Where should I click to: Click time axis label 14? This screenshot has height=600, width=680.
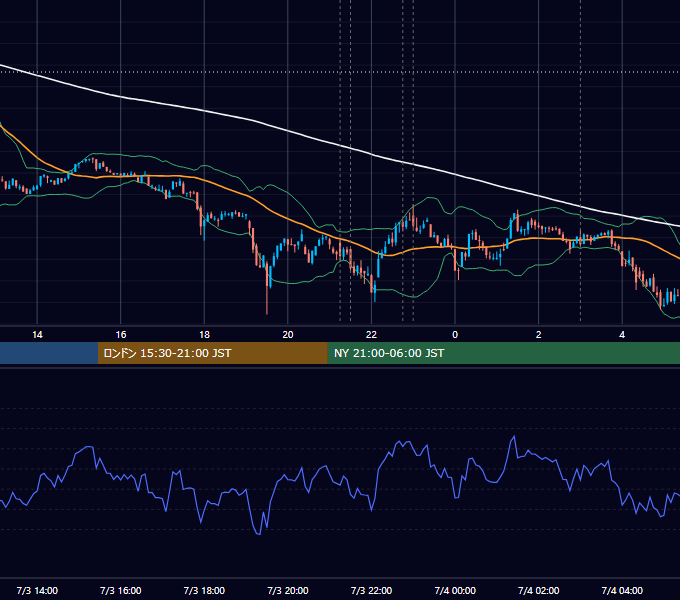tap(37, 335)
